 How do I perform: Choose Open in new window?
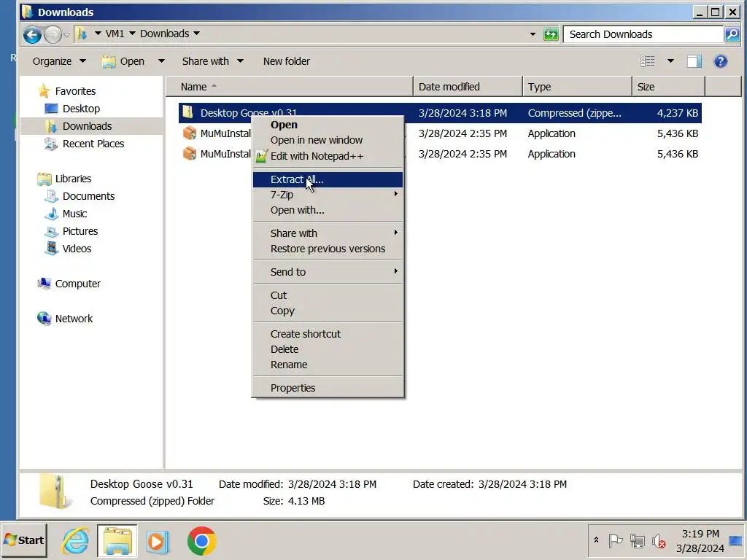[x=328, y=140]
